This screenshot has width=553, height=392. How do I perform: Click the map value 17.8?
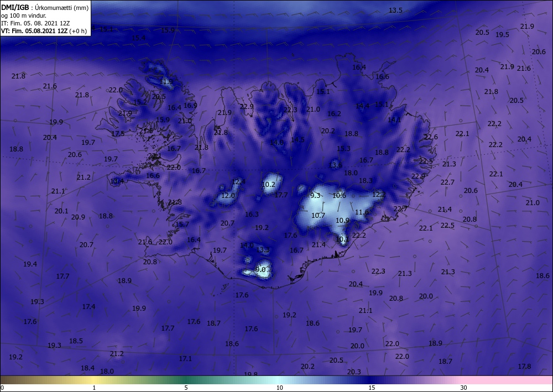(x=524, y=366)
